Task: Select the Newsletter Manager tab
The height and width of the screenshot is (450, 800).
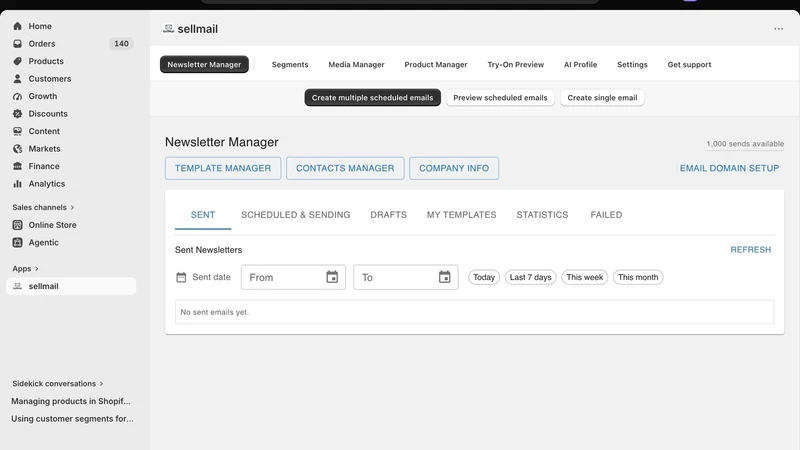Action: point(204,64)
